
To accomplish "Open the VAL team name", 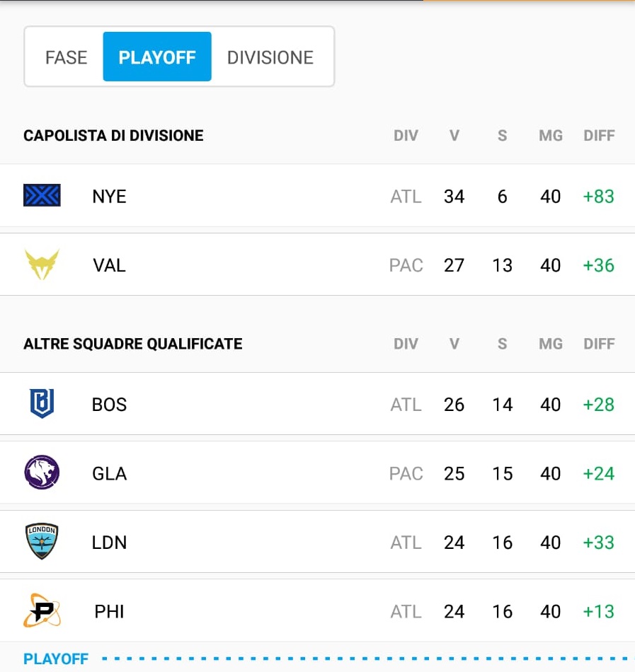I will point(109,265).
